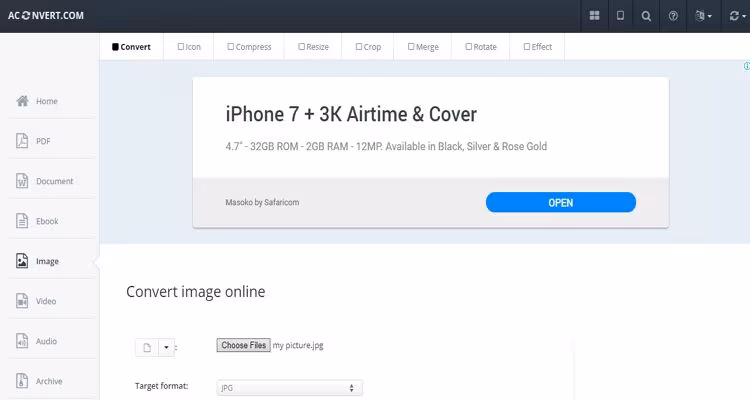Switch to the Crop tab

[x=368, y=47]
